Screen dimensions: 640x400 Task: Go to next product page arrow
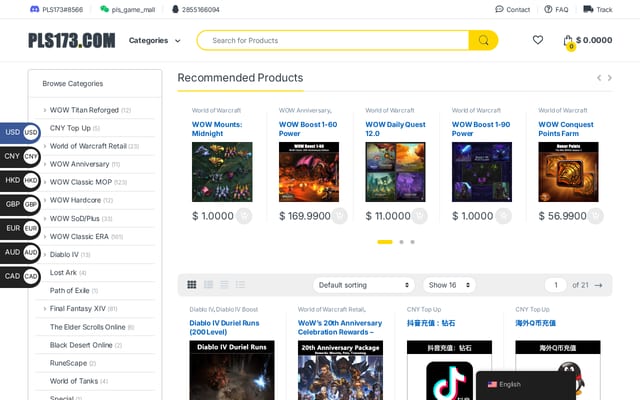(x=598, y=285)
